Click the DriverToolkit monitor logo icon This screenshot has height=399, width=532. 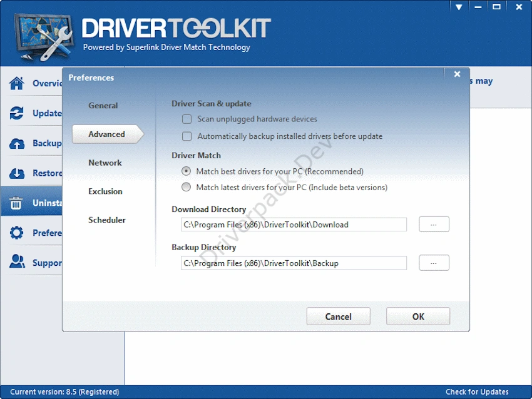(x=44, y=37)
